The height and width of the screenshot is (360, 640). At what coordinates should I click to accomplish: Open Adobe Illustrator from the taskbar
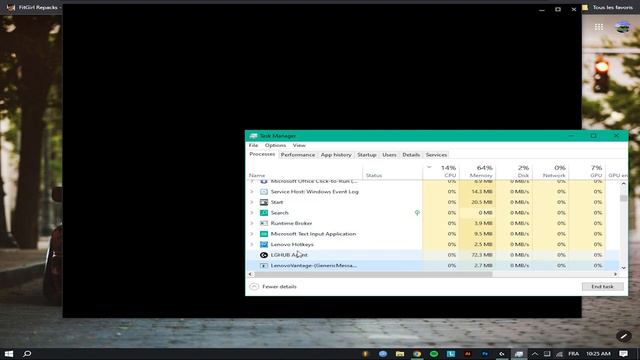(x=468, y=354)
